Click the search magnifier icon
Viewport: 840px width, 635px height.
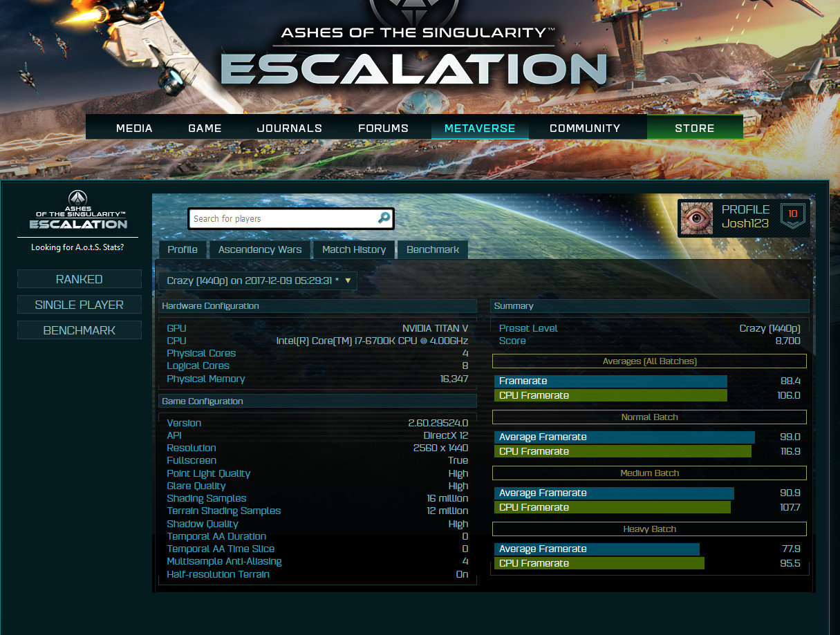coord(384,218)
